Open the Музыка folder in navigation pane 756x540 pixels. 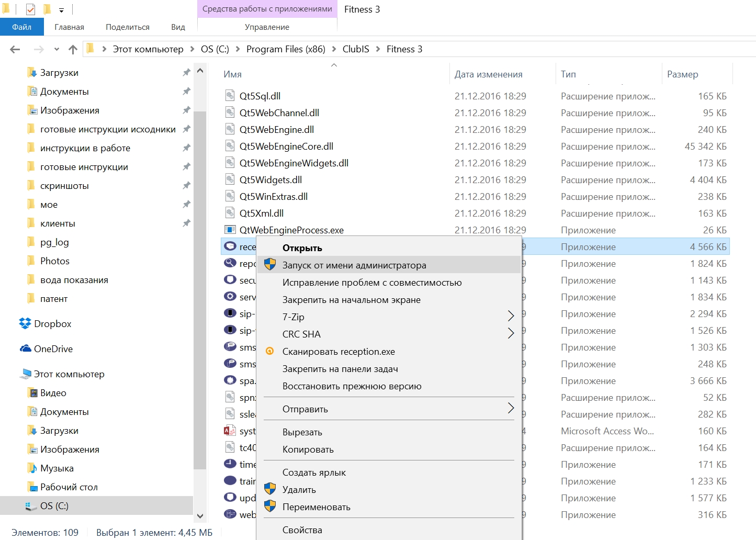(x=57, y=468)
